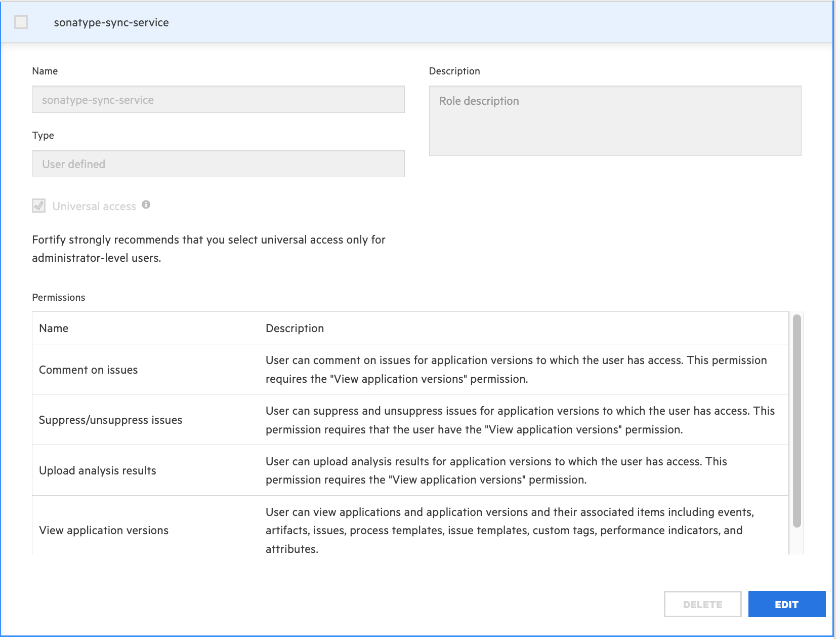Screen dimensions: 840x639
Task: Click the Permissions table Description column header
Action: [295, 328]
